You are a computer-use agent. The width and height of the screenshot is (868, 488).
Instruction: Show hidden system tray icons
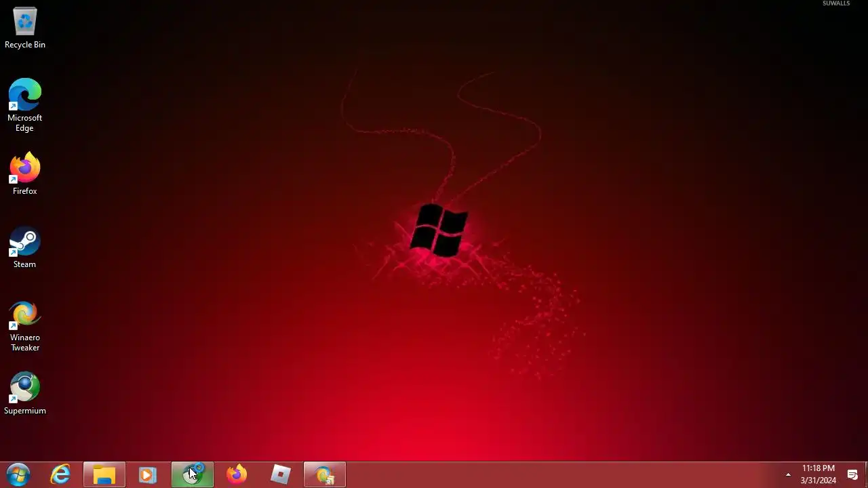pyautogui.click(x=788, y=474)
